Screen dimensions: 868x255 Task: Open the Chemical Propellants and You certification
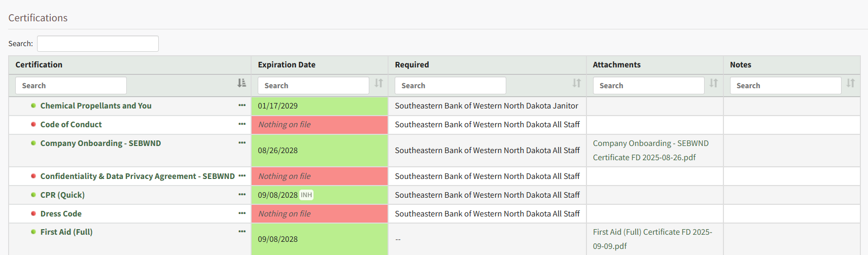tap(96, 106)
